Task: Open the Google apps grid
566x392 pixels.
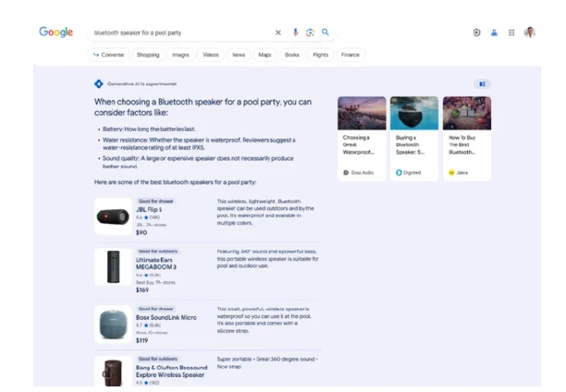Action: click(x=512, y=32)
